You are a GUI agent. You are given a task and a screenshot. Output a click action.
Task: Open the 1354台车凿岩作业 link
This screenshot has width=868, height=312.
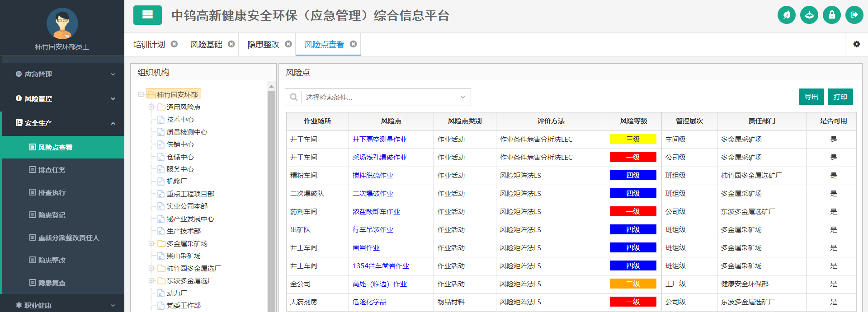(381, 266)
